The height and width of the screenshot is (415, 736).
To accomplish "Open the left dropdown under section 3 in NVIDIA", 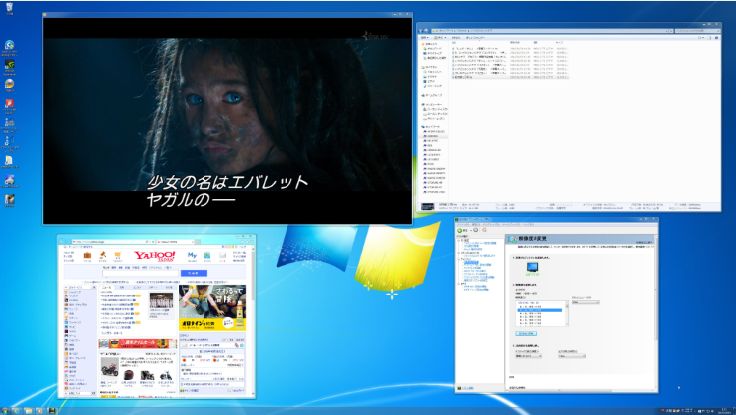I will point(529,356).
